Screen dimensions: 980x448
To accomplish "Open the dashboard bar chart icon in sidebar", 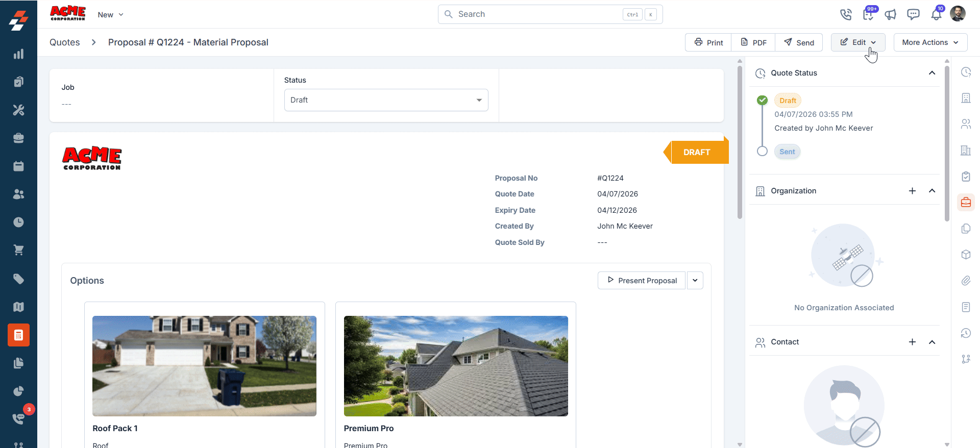I will tap(18, 54).
